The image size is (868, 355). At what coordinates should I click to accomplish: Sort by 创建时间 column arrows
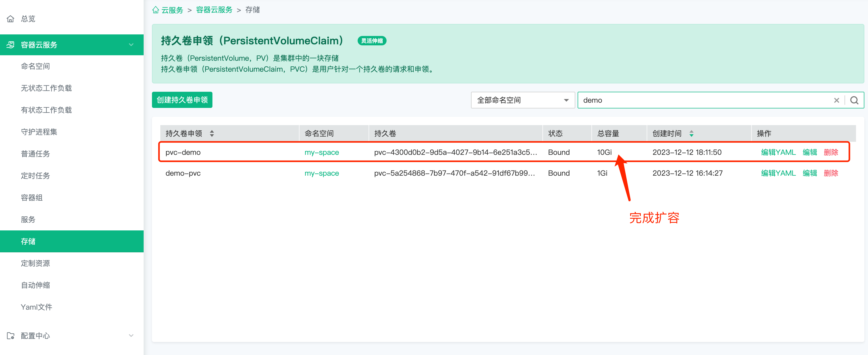(x=692, y=133)
